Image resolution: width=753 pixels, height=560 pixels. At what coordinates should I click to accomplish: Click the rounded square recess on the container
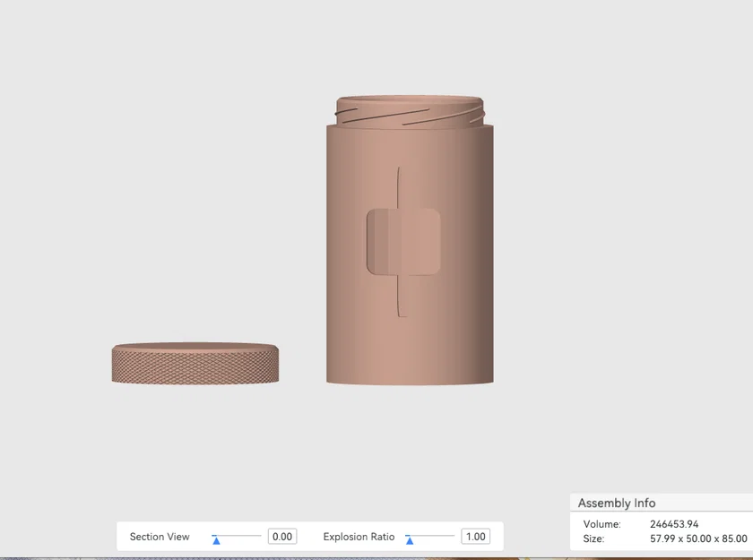[403, 241]
